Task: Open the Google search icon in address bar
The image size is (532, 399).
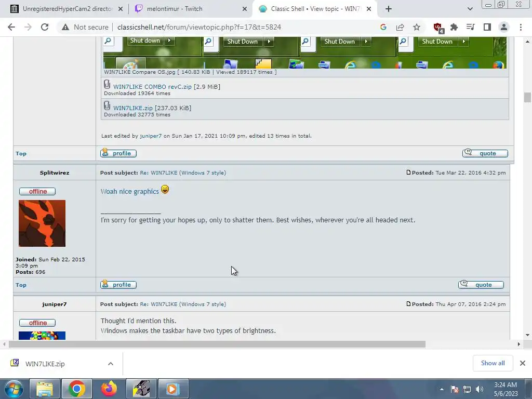Action: point(383,27)
